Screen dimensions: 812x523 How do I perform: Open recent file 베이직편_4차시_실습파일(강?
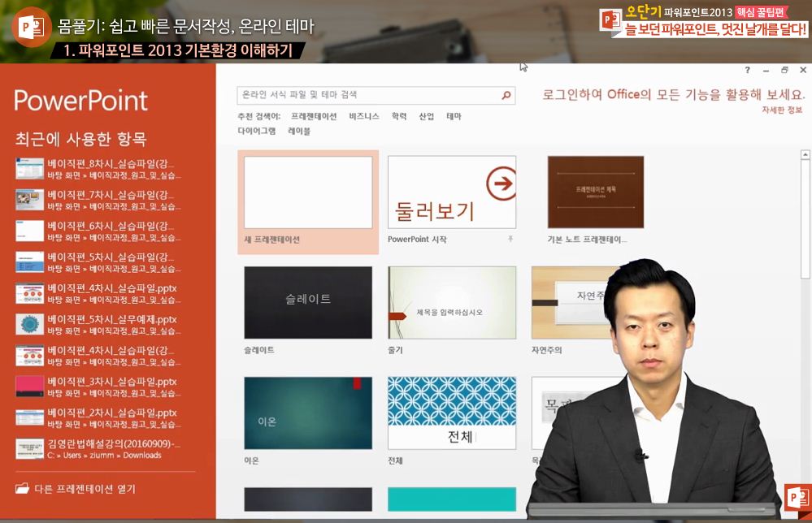tap(98, 356)
